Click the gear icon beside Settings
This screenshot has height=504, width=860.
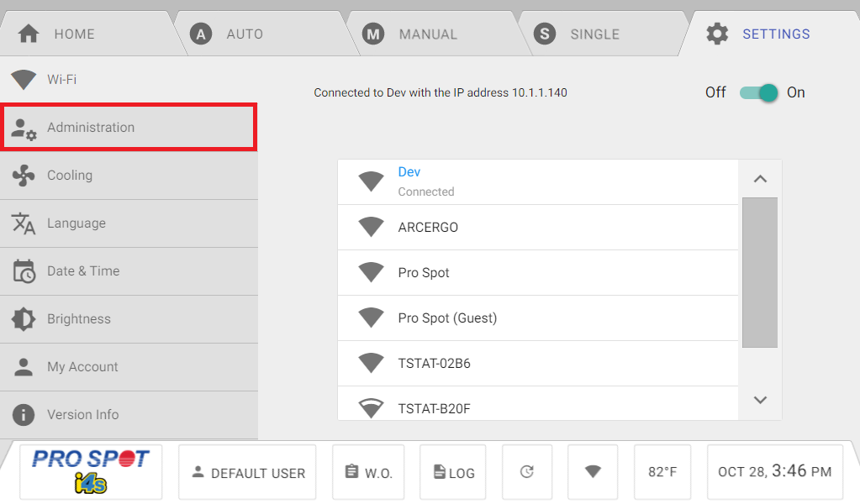(x=717, y=34)
